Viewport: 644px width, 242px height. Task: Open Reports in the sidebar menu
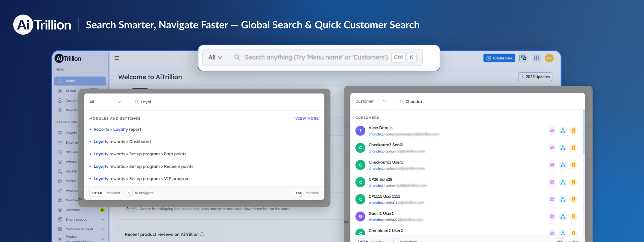[71, 110]
